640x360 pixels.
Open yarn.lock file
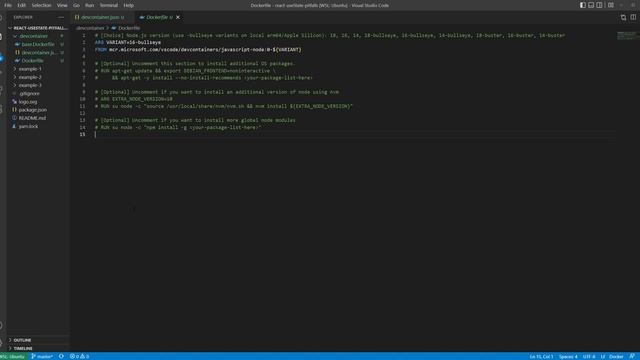pos(38,126)
